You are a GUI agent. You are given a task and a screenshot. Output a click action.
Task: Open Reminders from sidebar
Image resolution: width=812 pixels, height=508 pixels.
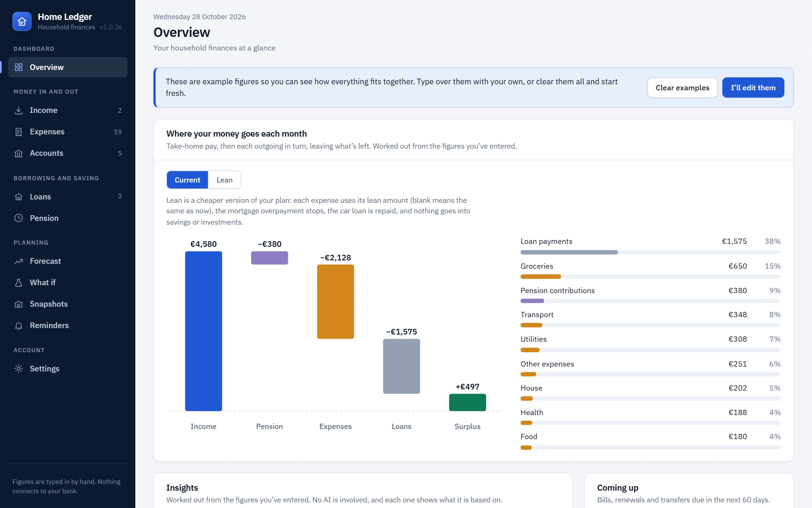[68, 325]
